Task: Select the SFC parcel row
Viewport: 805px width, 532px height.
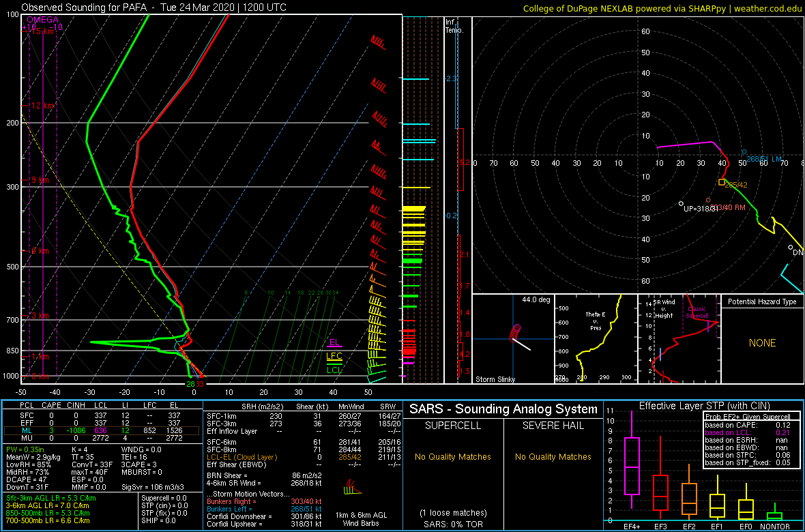Action: (x=102, y=415)
